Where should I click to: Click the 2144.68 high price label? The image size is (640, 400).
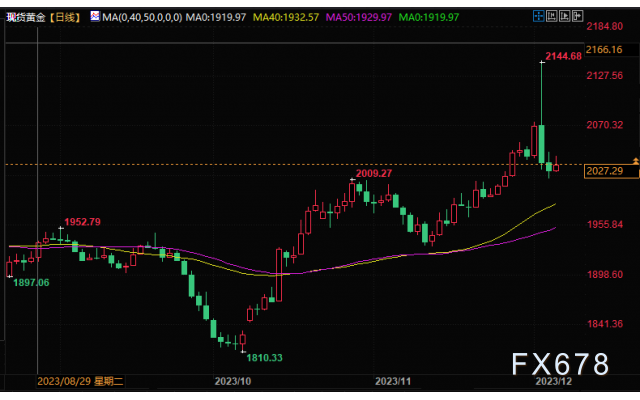tap(563, 56)
